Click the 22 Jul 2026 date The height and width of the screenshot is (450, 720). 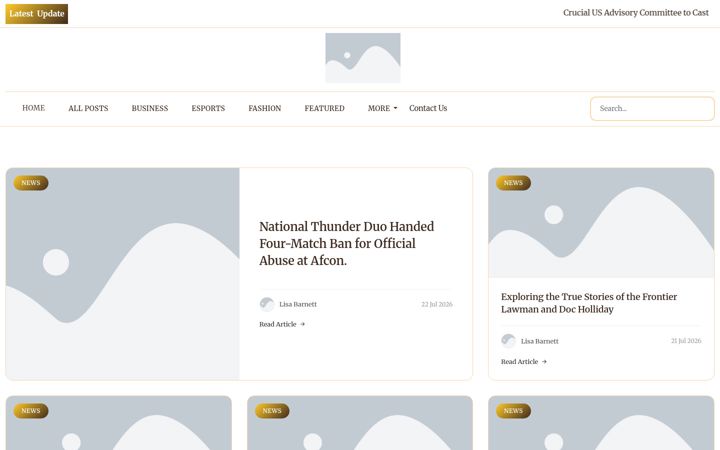click(437, 304)
